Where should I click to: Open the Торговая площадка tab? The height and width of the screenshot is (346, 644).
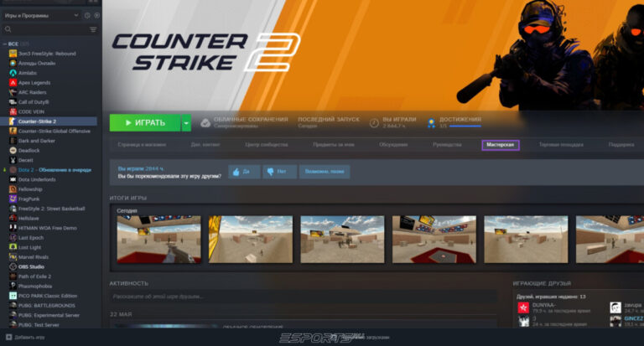pos(561,144)
